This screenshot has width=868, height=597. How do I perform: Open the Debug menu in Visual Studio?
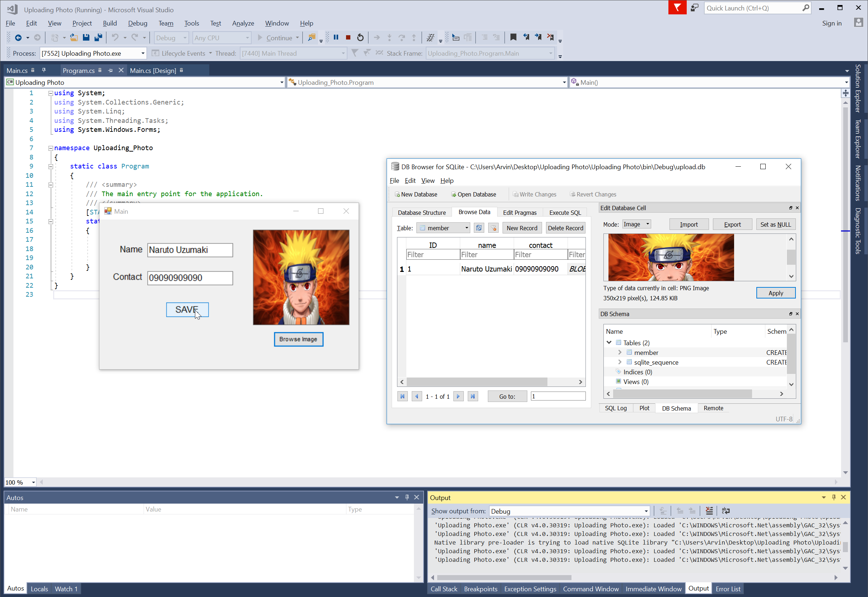[137, 23]
